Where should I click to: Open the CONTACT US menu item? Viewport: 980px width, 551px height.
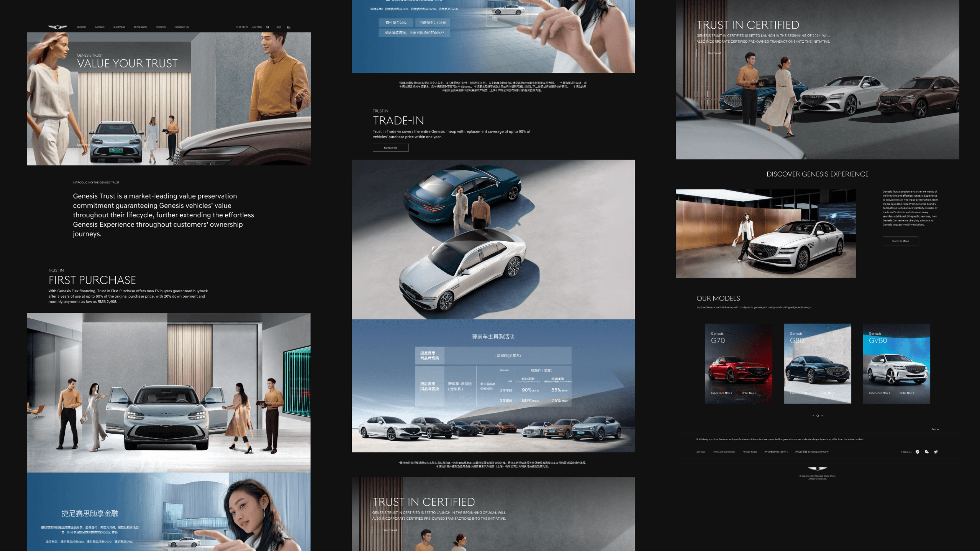point(181,27)
